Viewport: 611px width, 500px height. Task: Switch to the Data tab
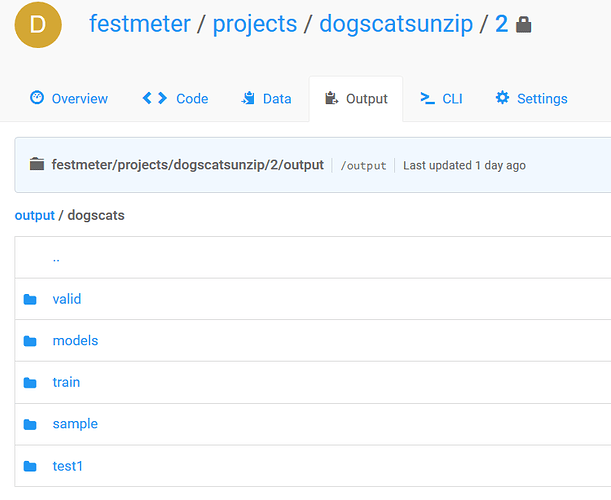click(x=266, y=98)
